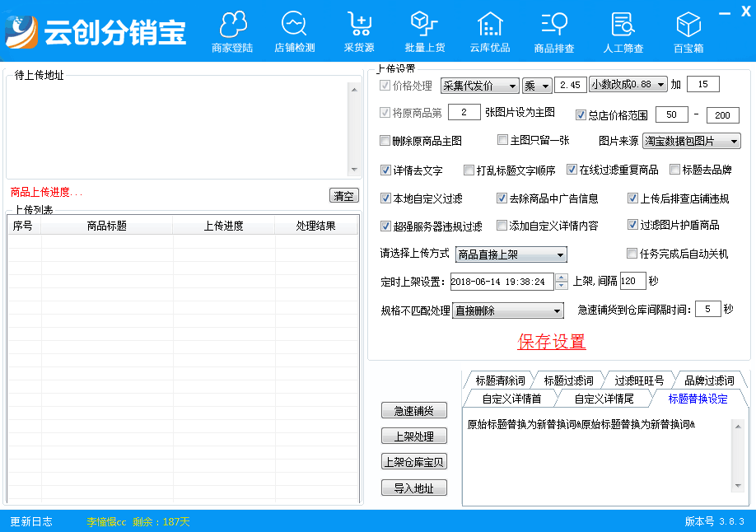Click the 保存设置 save settings link
This screenshot has width=756, height=532.
point(551,342)
